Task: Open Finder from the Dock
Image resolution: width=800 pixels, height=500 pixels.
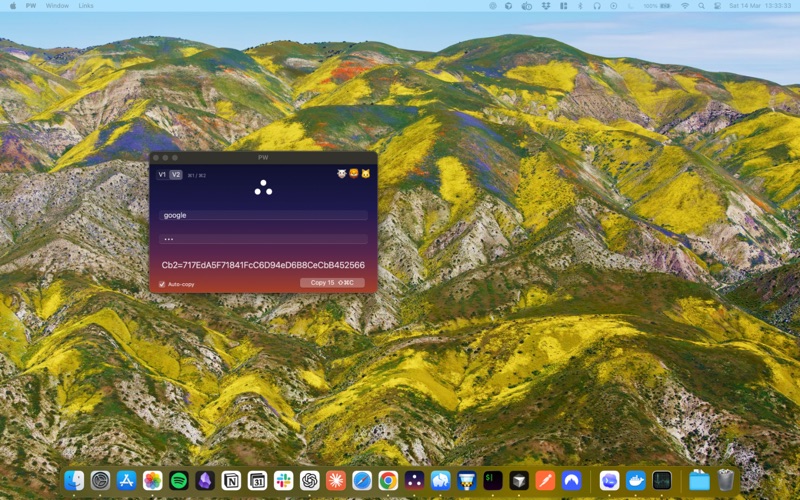Action: (74, 481)
